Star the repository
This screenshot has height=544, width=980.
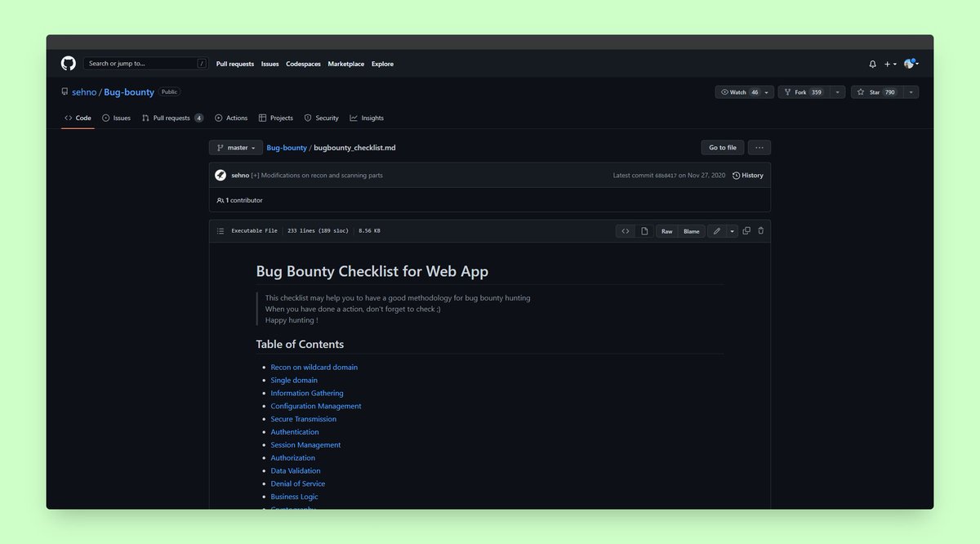[x=875, y=92]
